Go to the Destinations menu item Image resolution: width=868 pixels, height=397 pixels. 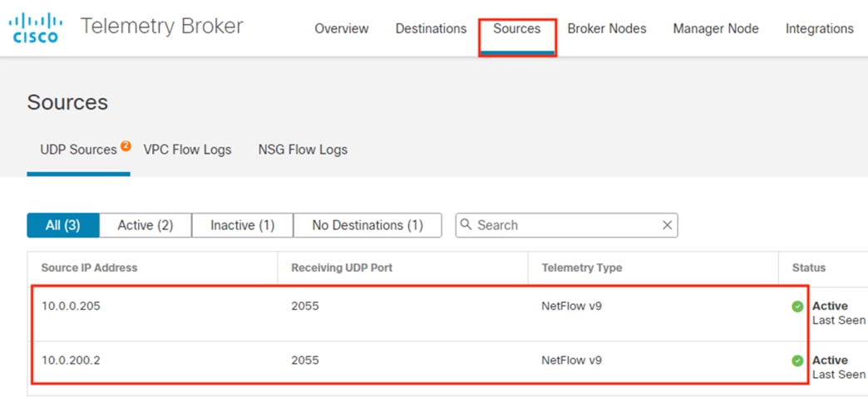[431, 28]
